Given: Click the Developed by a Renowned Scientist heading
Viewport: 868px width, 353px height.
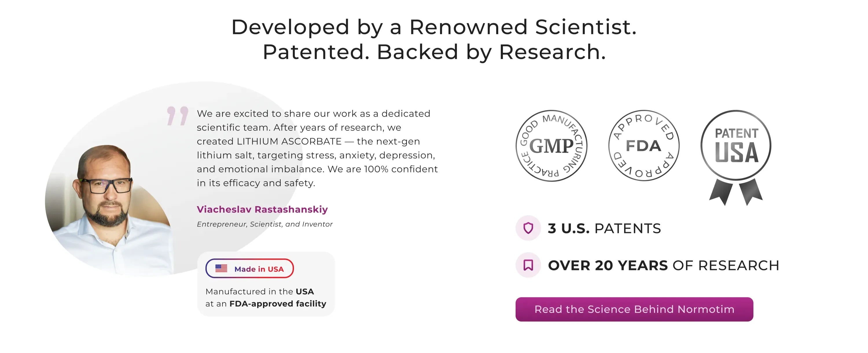Looking at the screenshot, I should (434, 27).
